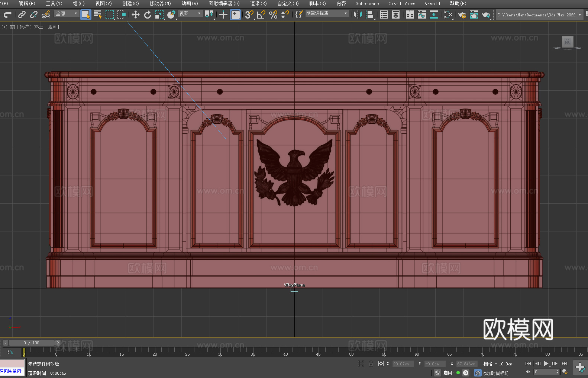
Task: Click the Edit Named Selection Sets icon
Action: (x=299, y=14)
